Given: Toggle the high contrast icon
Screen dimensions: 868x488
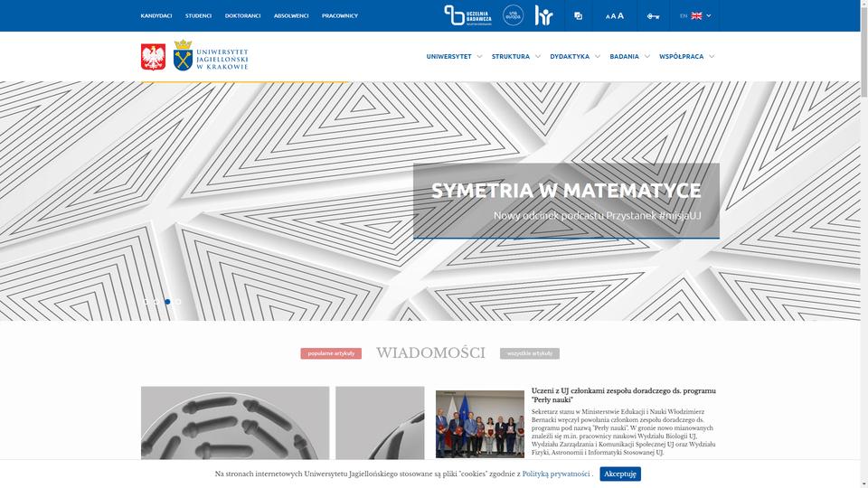Looking at the screenshot, I should [x=578, y=16].
